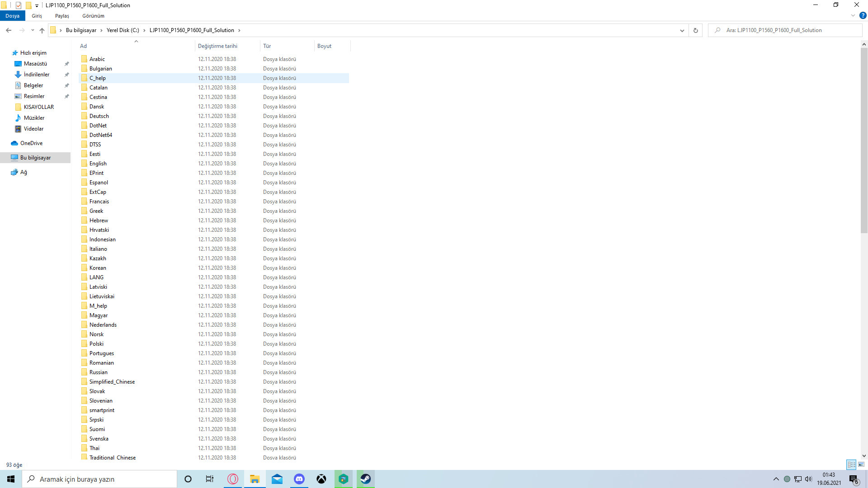Refresh the current folder view
Screen dimensions: 868x488
click(695, 30)
